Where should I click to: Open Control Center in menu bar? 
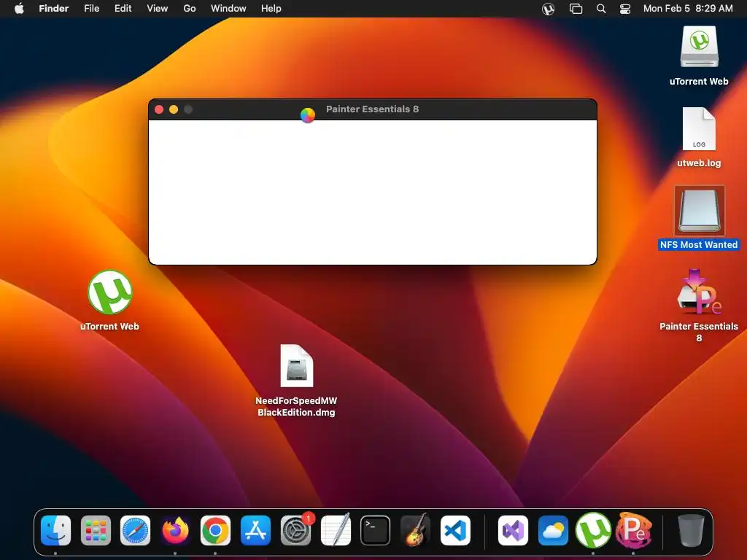pyautogui.click(x=625, y=9)
